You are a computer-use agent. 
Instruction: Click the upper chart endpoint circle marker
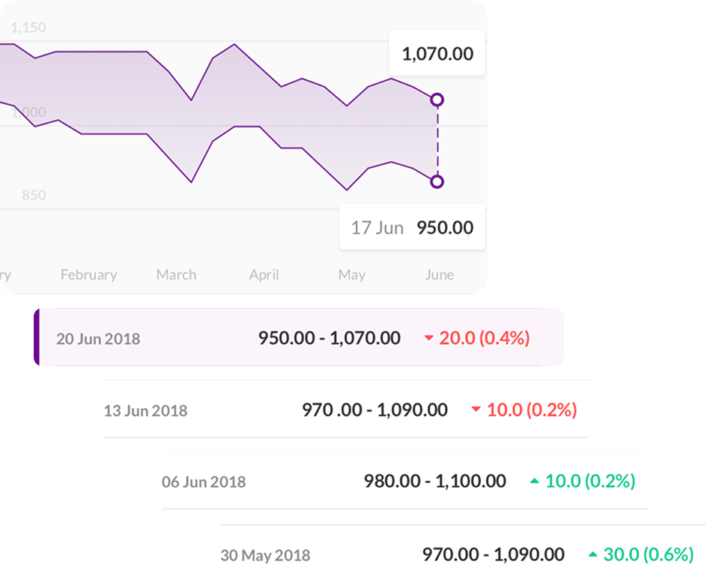click(x=437, y=100)
